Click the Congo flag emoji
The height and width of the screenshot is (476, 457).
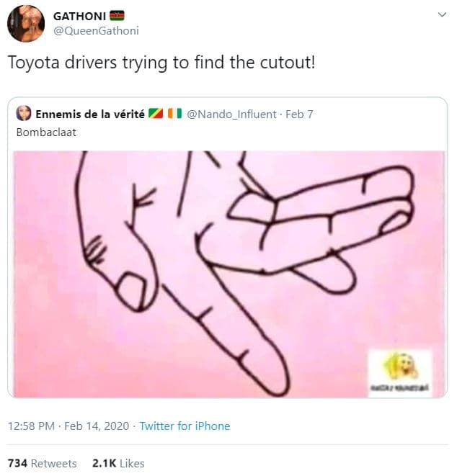[156, 114]
